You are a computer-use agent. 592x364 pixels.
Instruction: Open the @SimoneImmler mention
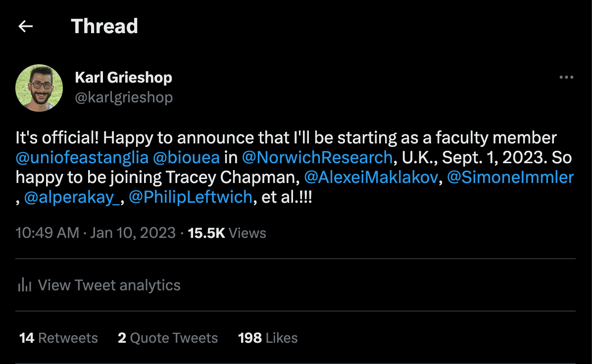(510, 177)
